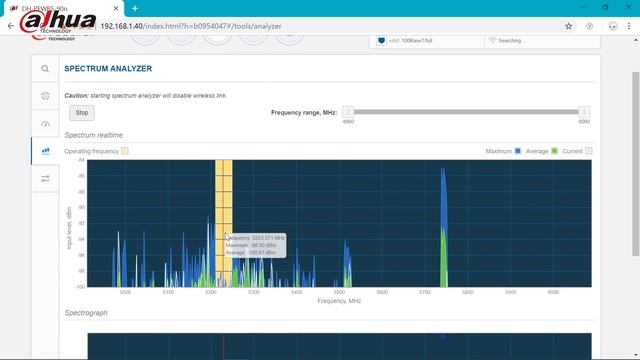Stop the spectrum analyzer
The image size is (640, 360).
82,113
